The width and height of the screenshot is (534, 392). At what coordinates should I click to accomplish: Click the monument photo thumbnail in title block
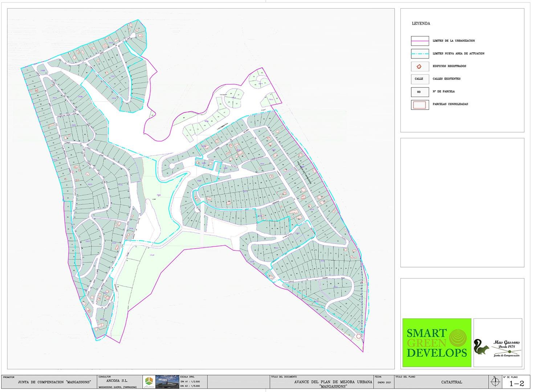[167, 383]
